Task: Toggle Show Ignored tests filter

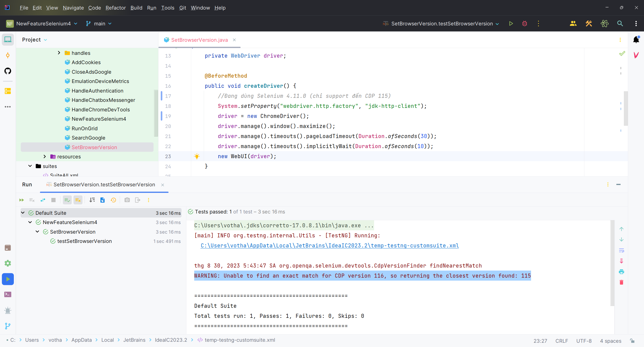Action: click(x=78, y=200)
